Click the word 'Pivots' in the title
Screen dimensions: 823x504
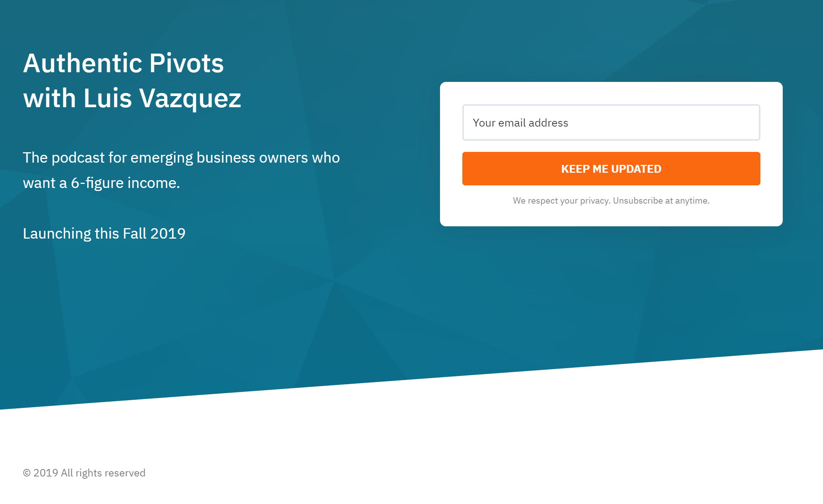(186, 63)
